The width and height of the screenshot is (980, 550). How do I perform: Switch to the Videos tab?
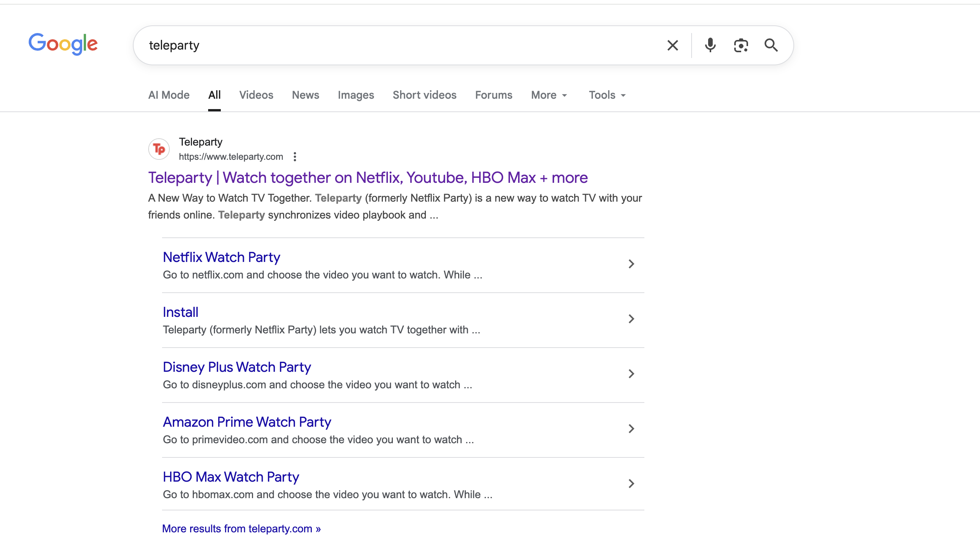click(256, 95)
